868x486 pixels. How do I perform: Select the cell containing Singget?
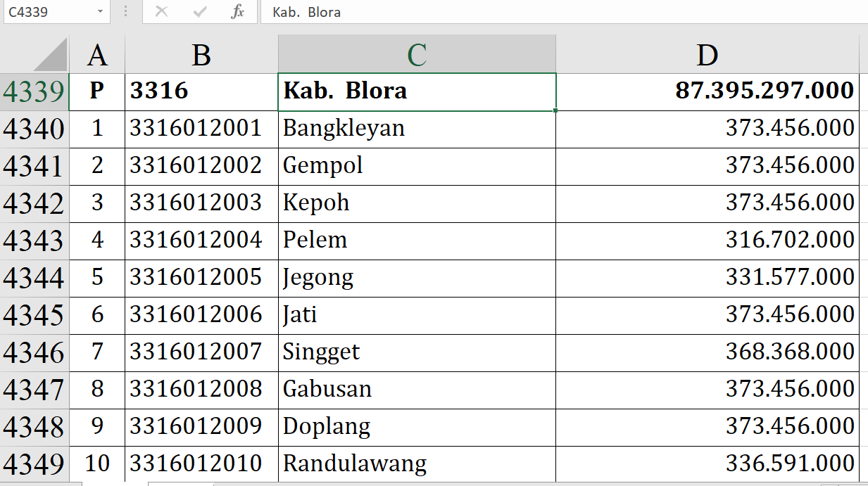coord(417,352)
